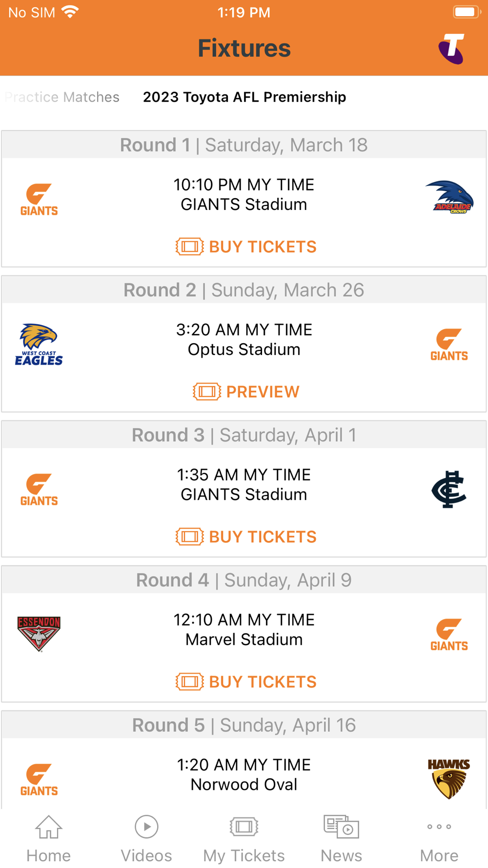
Task: Buy tickets for Round 1 match
Action: coord(246,247)
